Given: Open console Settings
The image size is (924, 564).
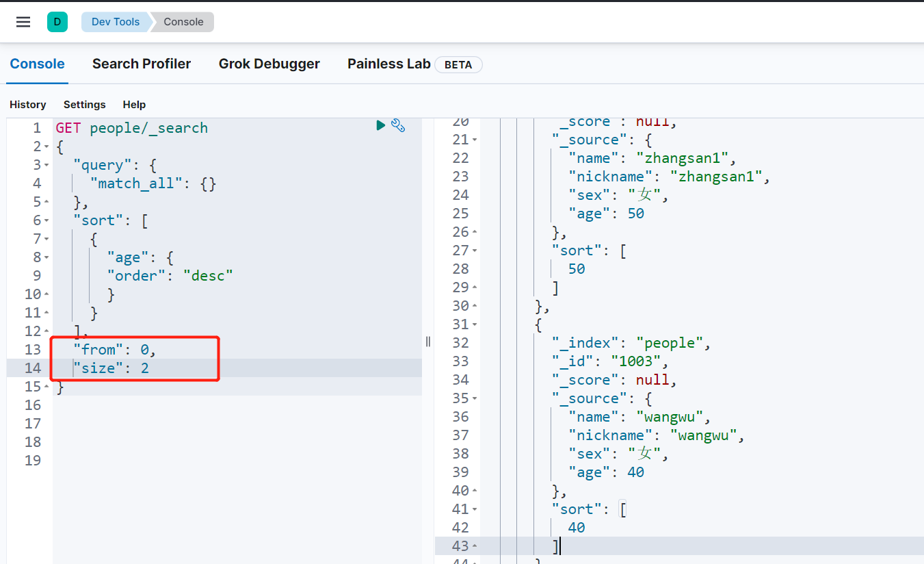Looking at the screenshot, I should point(84,105).
